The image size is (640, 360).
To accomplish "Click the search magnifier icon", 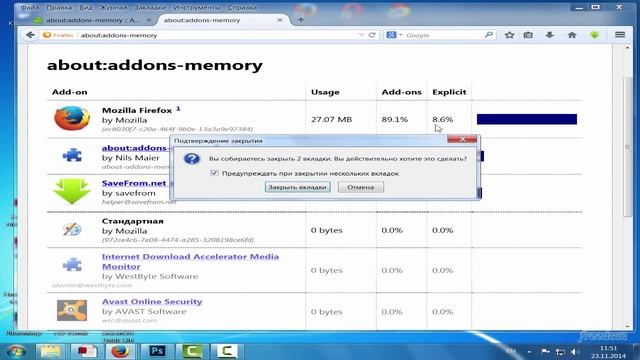I will point(489,35).
